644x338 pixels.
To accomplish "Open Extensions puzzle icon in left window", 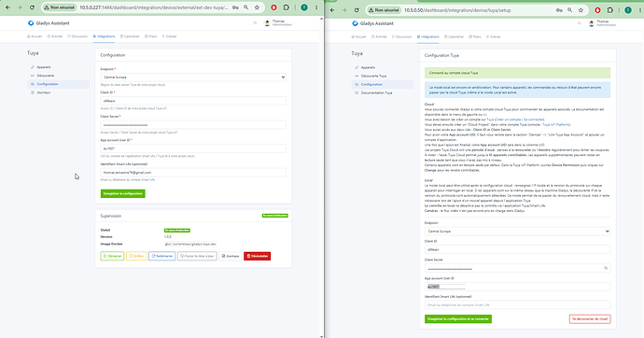I will point(287,7).
